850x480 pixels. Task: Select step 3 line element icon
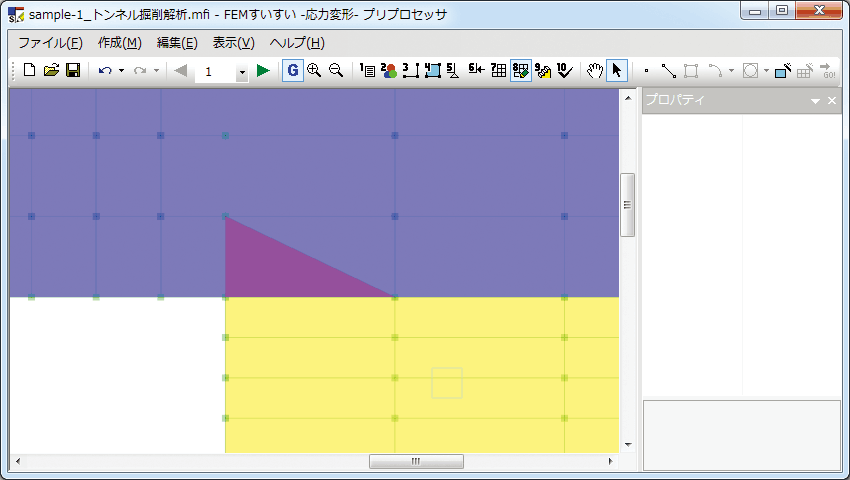pos(411,71)
